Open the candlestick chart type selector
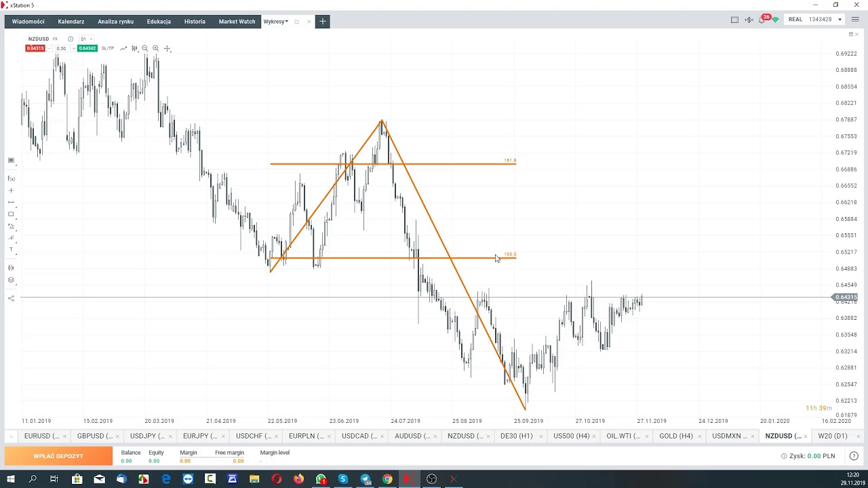 [x=134, y=49]
